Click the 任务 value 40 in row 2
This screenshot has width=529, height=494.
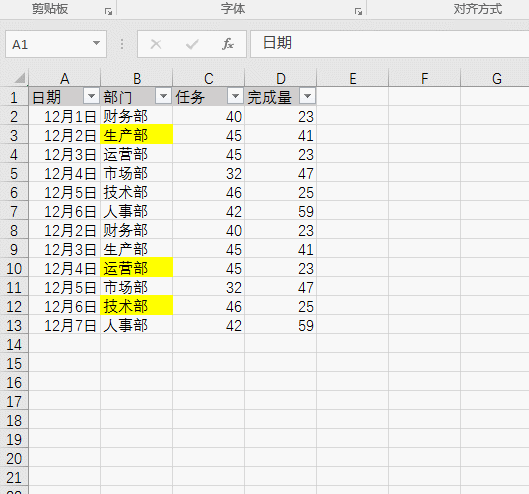tap(208, 116)
